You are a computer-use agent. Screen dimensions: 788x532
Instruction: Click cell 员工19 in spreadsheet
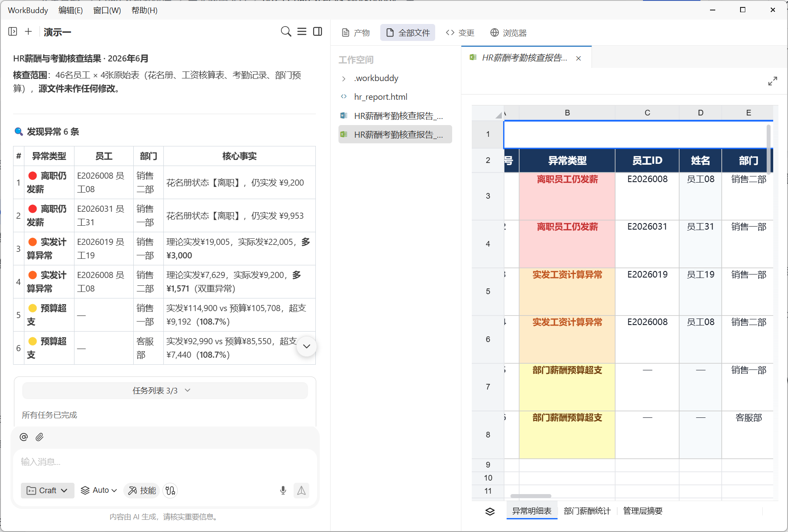pyautogui.click(x=700, y=291)
